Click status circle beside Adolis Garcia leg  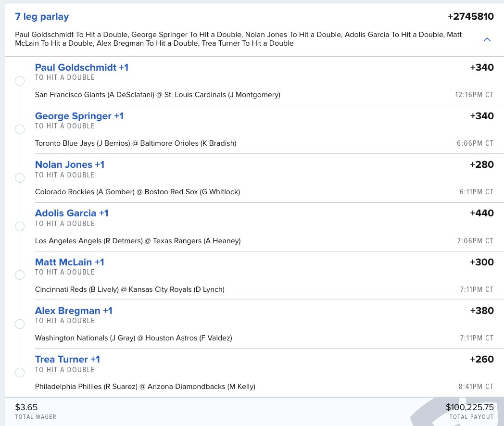(x=20, y=226)
